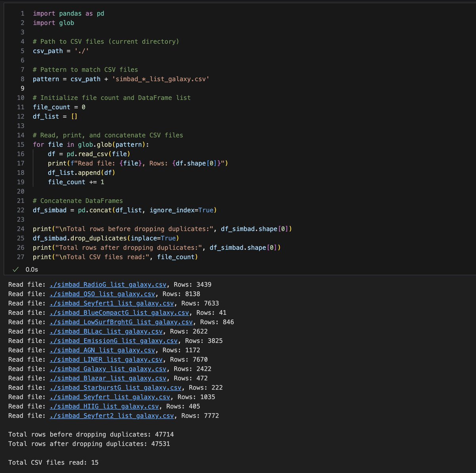Screen dimensions: 476x473
Task: Open the simbad_EmissionG_list_galaxy.csv link
Action: click(114, 341)
